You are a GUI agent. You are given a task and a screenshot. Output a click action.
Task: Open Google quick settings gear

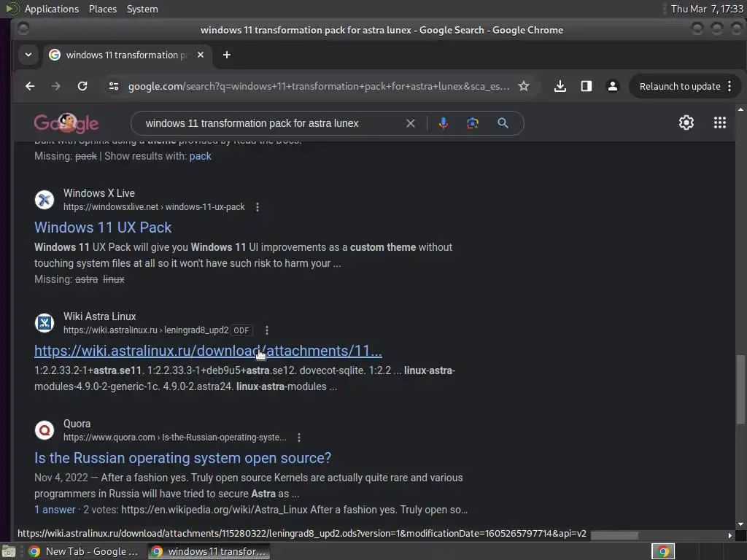pos(686,122)
